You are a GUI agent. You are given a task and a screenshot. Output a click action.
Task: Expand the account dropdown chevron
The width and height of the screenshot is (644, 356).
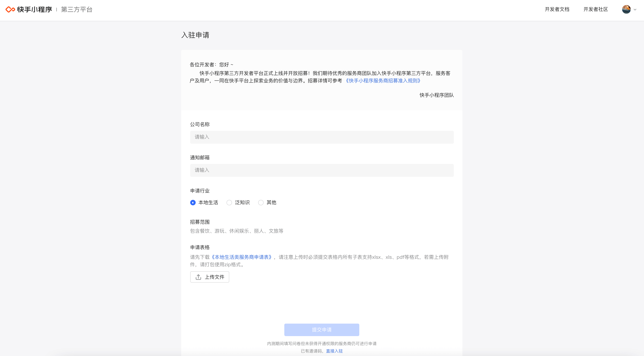tap(635, 10)
